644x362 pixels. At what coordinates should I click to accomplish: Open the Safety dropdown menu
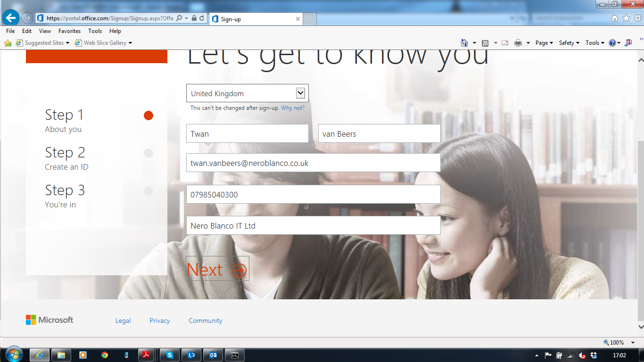click(x=569, y=43)
